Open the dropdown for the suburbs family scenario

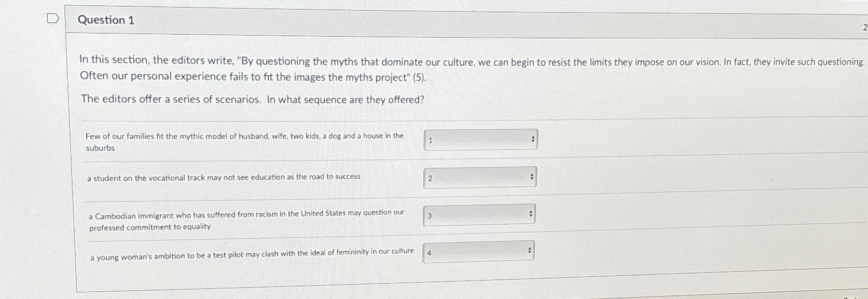point(480,139)
